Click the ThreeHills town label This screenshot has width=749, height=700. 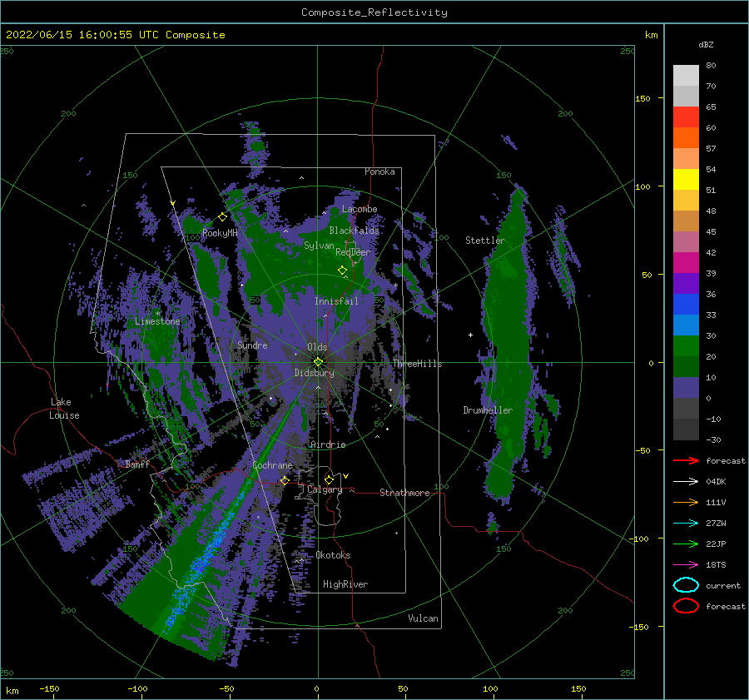click(x=418, y=364)
